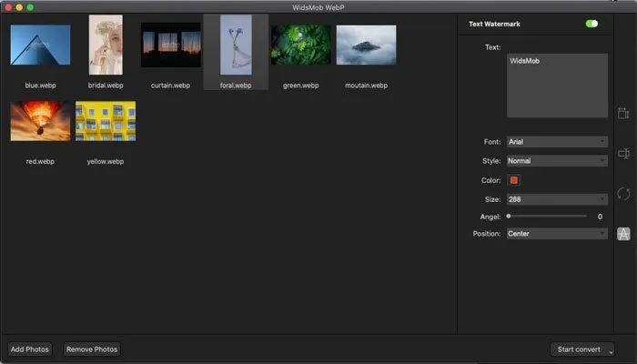Click the Angel slider handle
Image resolution: width=637 pixels, height=364 pixels.
click(x=509, y=217)
